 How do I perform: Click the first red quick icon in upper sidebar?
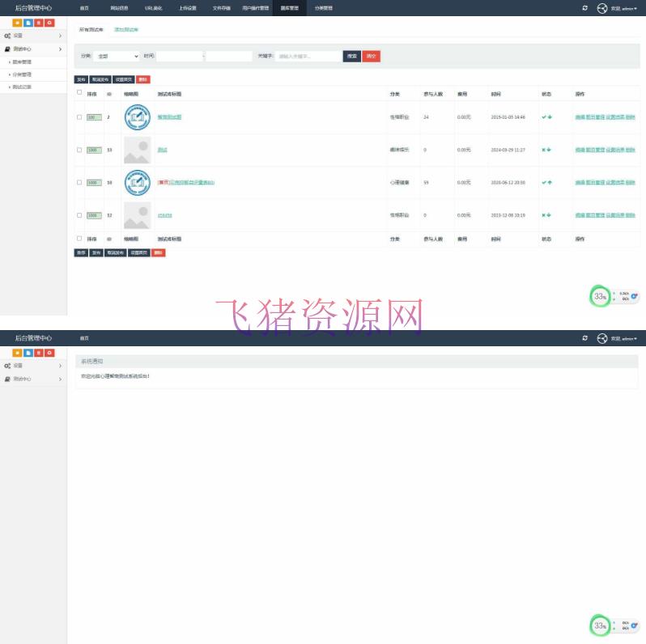click(39, 23)
